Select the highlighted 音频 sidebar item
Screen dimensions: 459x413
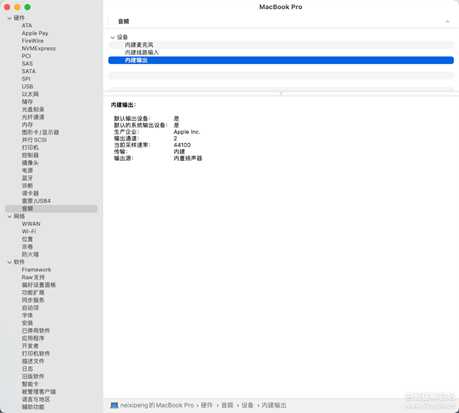click(51, 209)
